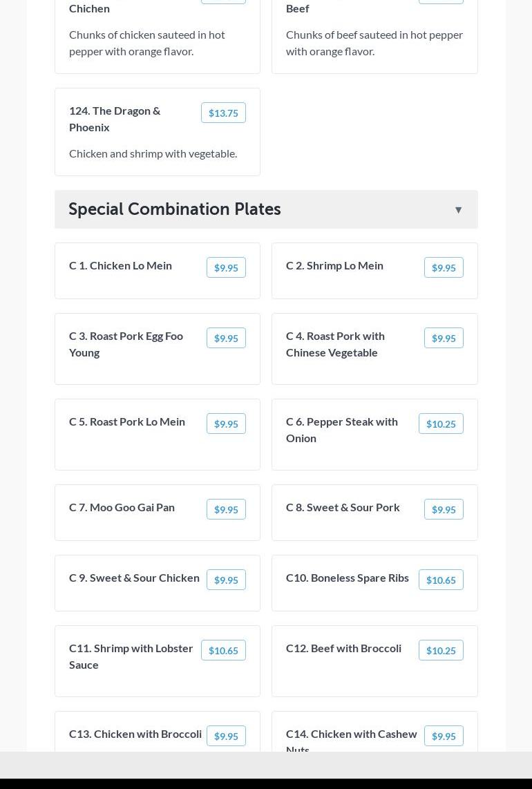Image resolution: width=532 pixels, height=789 pixels.
Task: Click the C 5. Roast Pork Lo Mein price
Action: tap(226, 424)
